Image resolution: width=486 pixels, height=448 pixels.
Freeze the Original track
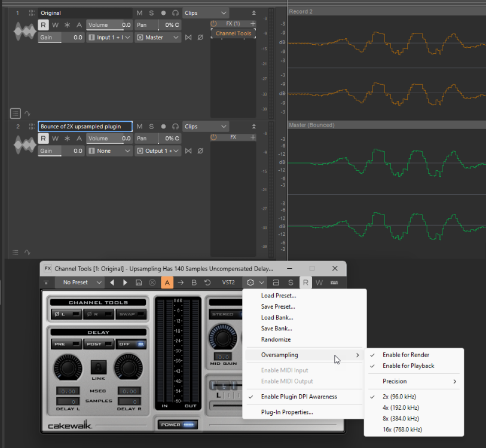click(68, 25)
